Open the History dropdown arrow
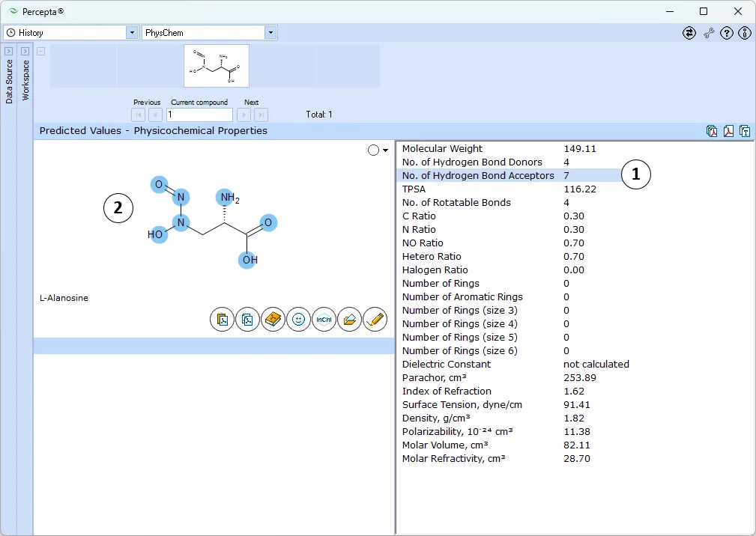The width and height of the screenshot is (756, 536). coord(132,33)
